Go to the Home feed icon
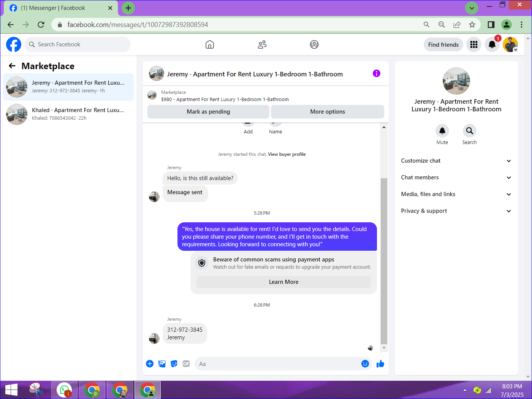 point(210,44)
